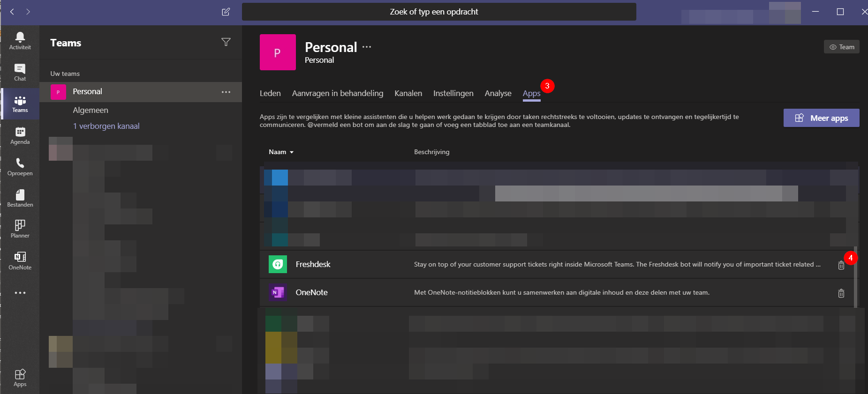Select the Teams icon in the rail
The image size is (868, 394).
click(20, 104)
